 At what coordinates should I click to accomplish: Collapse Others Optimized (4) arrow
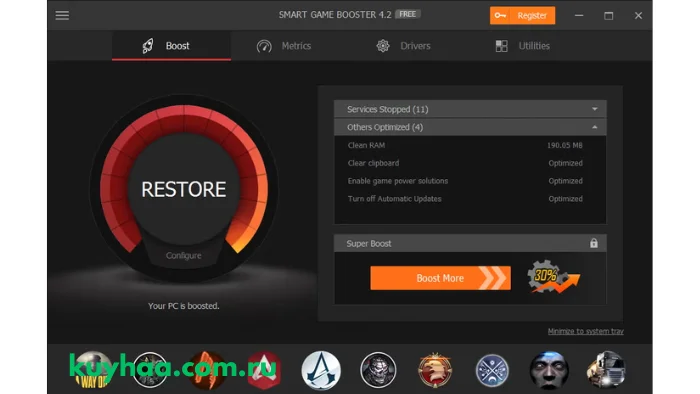[x=595, y=127]
